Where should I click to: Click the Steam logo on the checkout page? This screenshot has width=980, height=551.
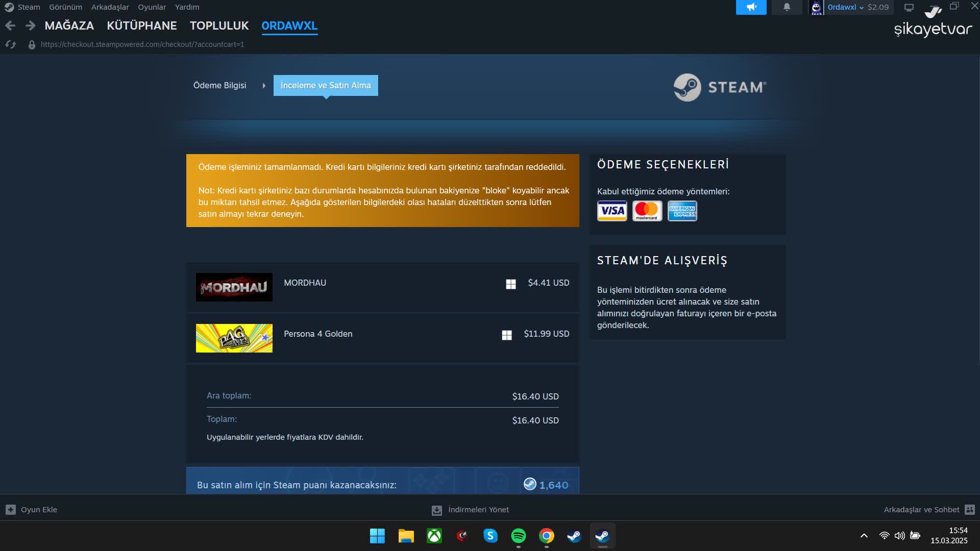(x=719, y=87)
